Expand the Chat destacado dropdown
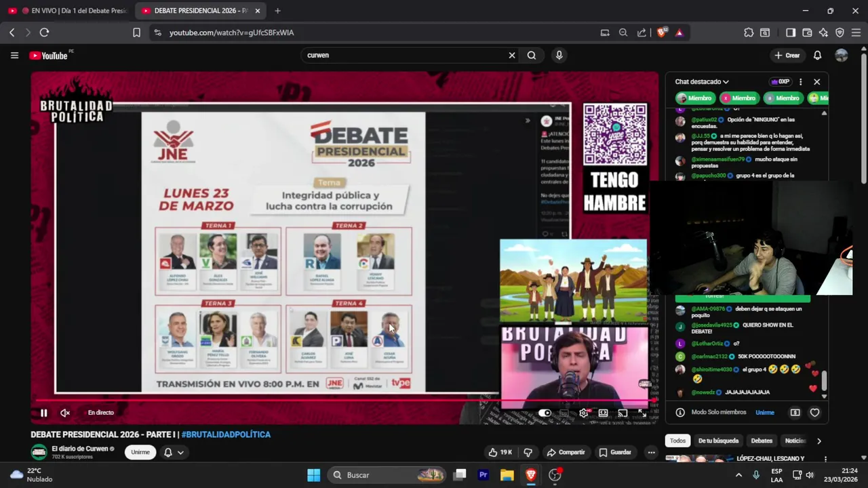 pyautogui.click(x=702, y=82)
